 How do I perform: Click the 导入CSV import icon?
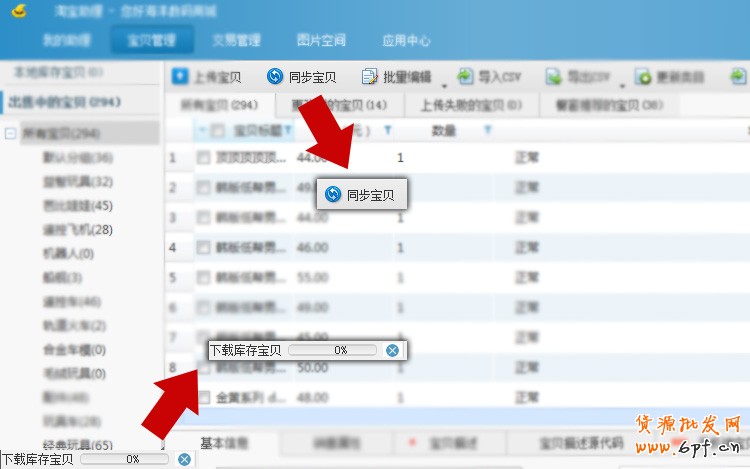click(x=466, y=77)
